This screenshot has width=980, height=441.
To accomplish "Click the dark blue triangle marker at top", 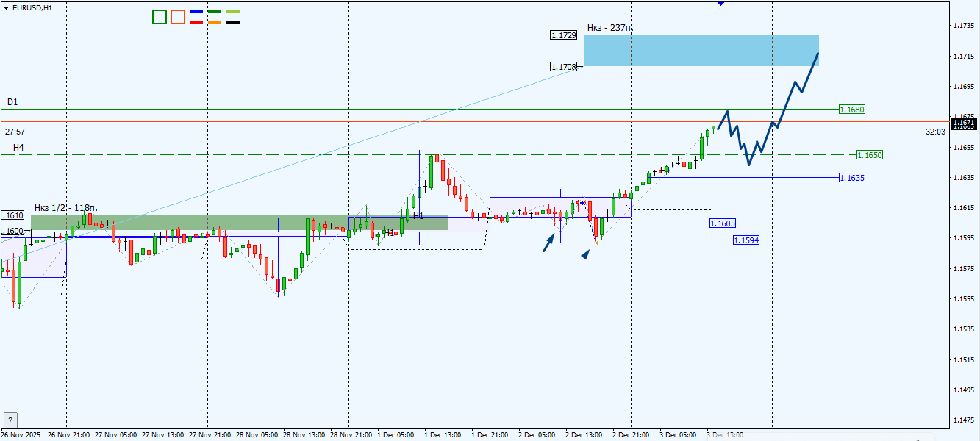I will pyautogui.click(x=720, y=4).
